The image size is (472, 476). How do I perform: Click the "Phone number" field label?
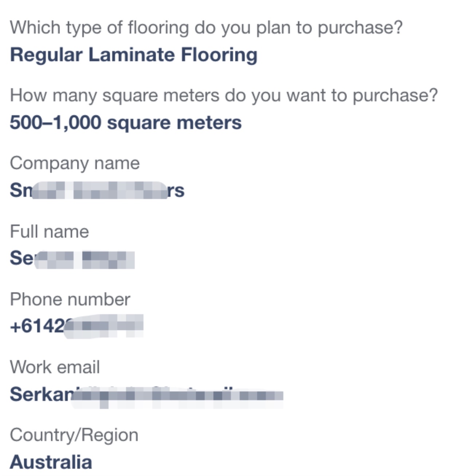click(70, 300)
